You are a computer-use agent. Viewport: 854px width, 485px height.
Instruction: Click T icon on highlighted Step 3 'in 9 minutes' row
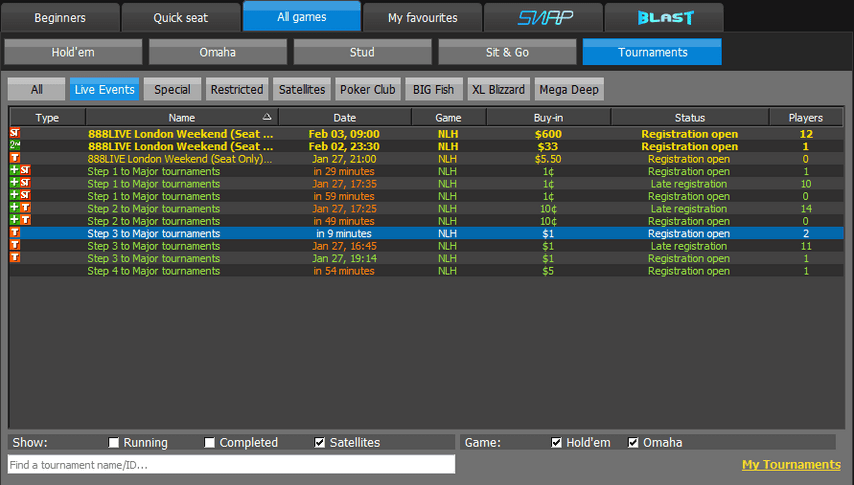(15, 233)
